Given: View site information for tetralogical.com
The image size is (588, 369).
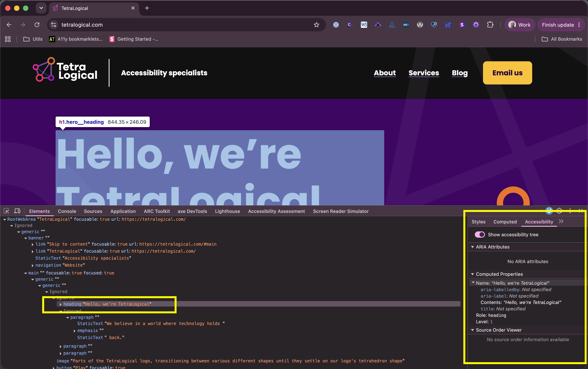Looking at the screenshot, I should (54, 25).
